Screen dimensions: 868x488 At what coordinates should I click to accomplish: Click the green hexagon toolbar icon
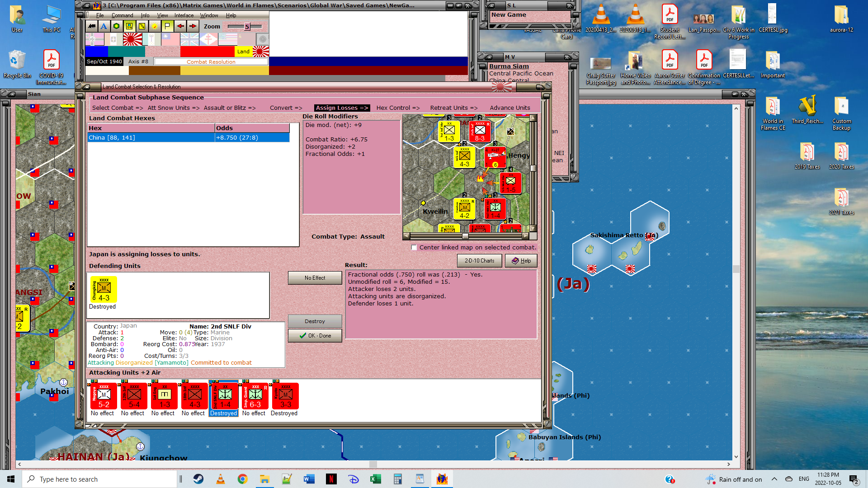click(x=117, y=26)
